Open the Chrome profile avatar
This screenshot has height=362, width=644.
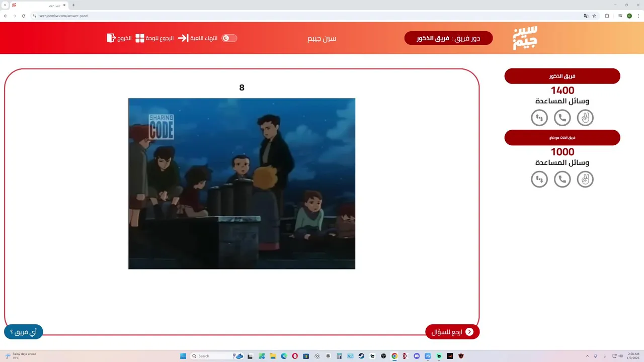point(629,16)
